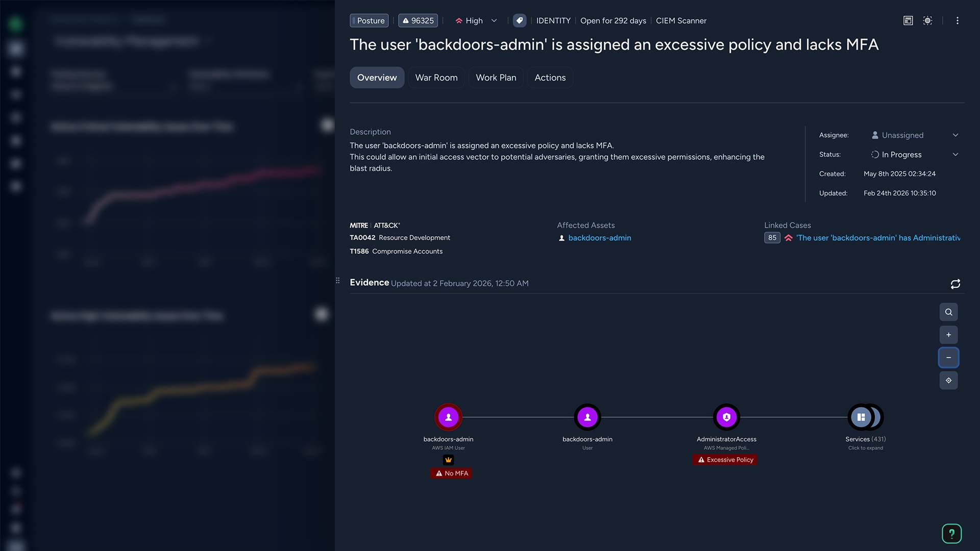Viewport: 980px width, 551px height.
Task: Recenter the evidence graph view
Action: [x=948, y=380]
